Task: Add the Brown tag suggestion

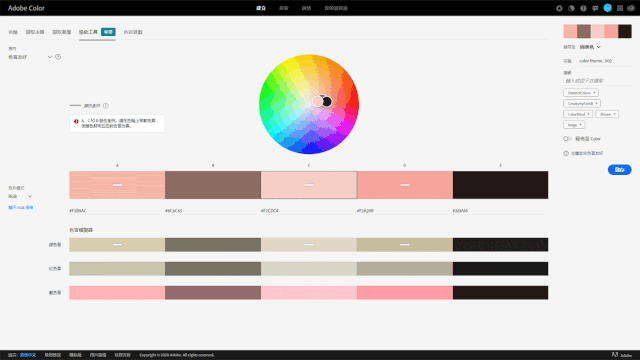Action: pyautogui.click(x=607, y=114)
